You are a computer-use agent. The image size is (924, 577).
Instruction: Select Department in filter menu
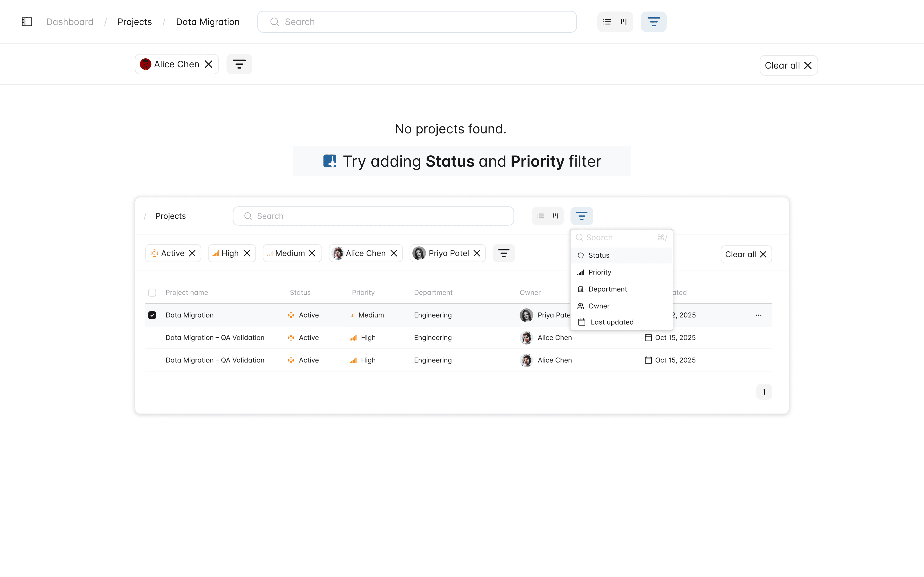click(x=607, y=289)
